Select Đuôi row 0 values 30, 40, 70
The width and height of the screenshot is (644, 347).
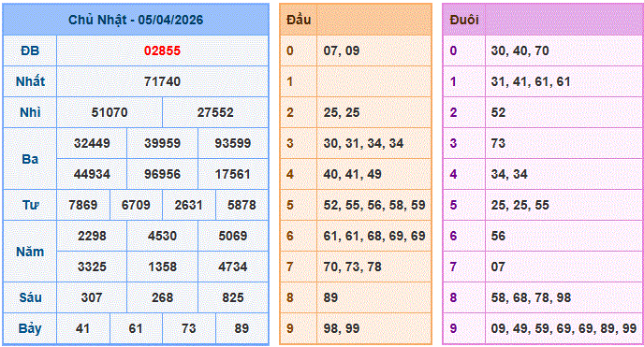pyautogui.click(x=520, y=51)
